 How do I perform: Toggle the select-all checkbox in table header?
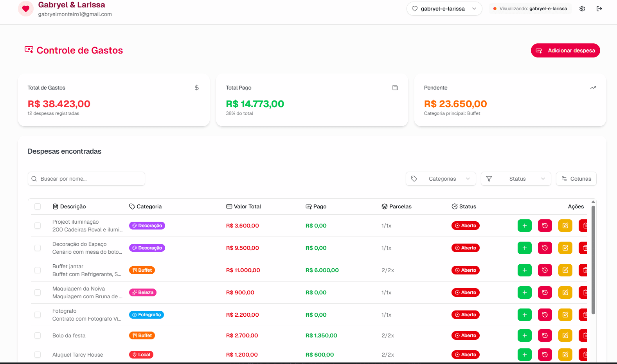pos(38,206)
